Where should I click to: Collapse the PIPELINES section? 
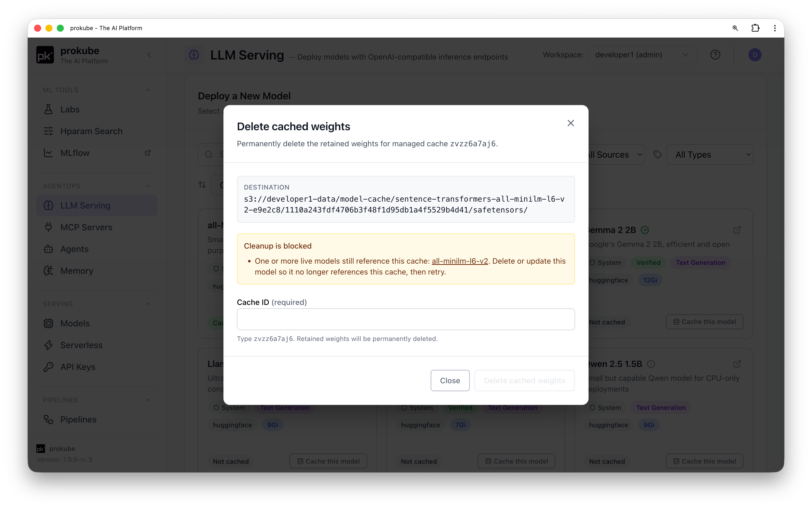[148, 400]
